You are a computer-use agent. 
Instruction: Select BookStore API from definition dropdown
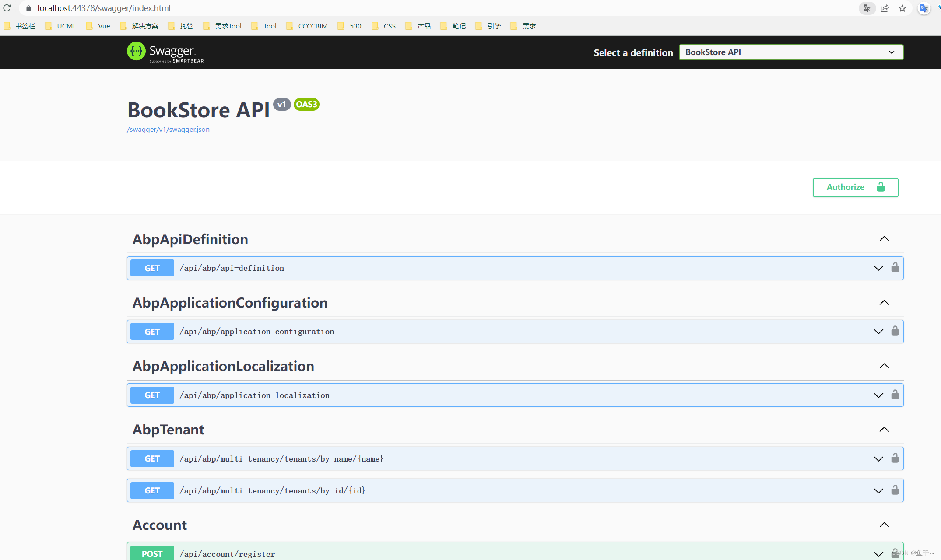(x=790, y=52)
